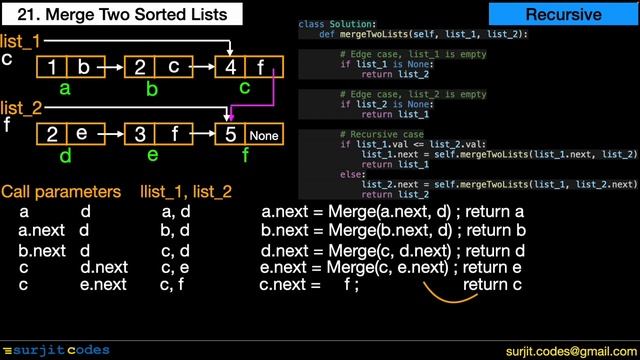Click the "c, e" pair
The width and height of the screenshot is (640, 360).
coord(175,268)
